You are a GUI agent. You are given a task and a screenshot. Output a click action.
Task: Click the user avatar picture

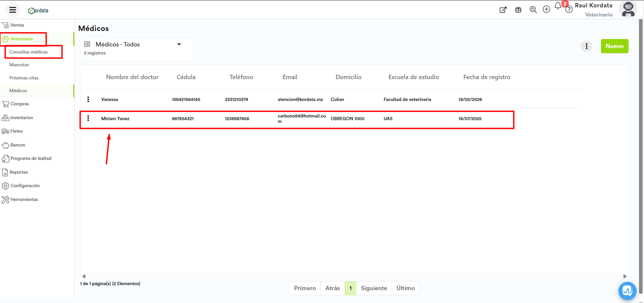628,9
